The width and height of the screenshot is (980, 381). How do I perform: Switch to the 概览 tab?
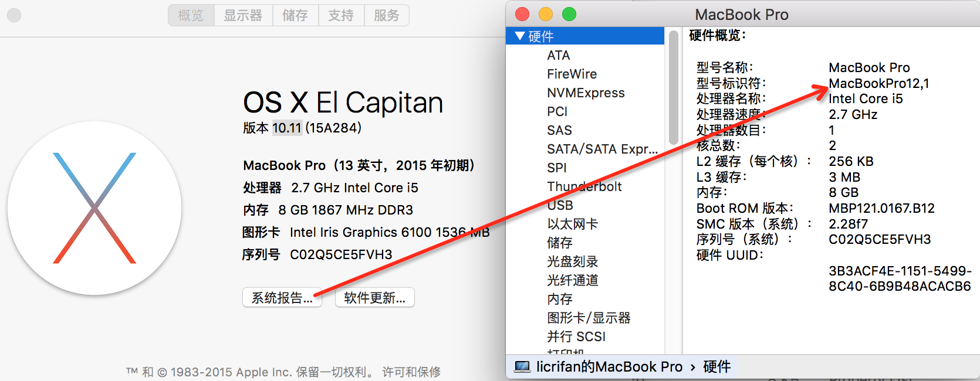(x=191, y=15)
